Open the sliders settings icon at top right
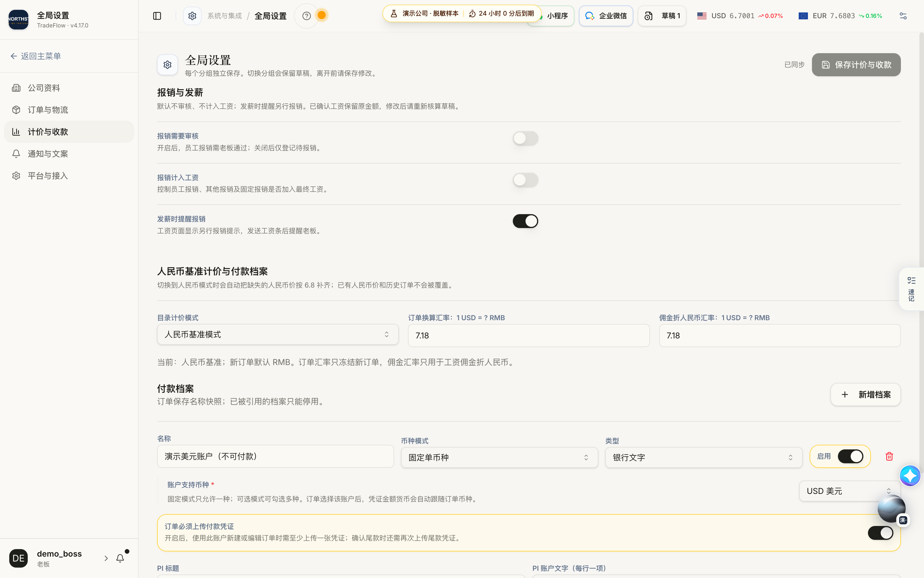The width and height of the screenshot is (924, 578). [x=903, y=16]
